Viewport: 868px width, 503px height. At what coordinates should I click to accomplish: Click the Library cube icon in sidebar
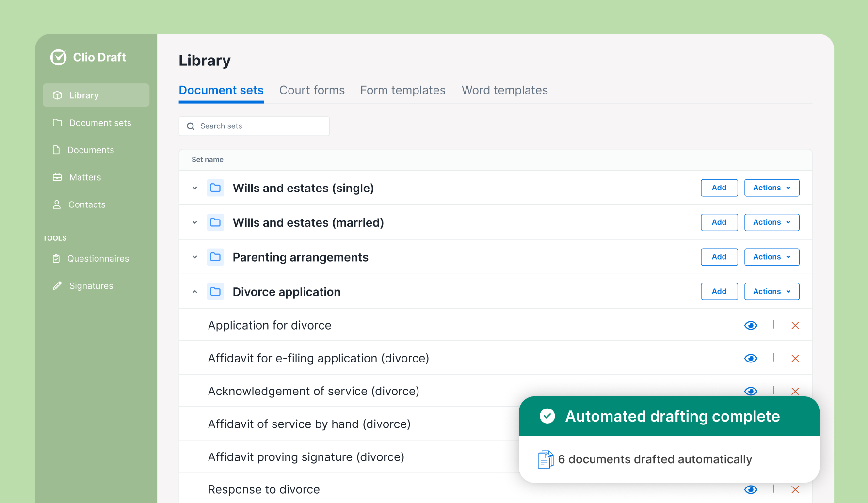57,95
